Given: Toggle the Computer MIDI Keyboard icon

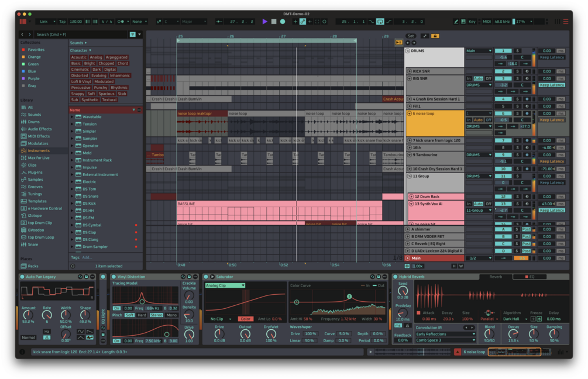Looking at the screenshot, I should tap(463, 22).
